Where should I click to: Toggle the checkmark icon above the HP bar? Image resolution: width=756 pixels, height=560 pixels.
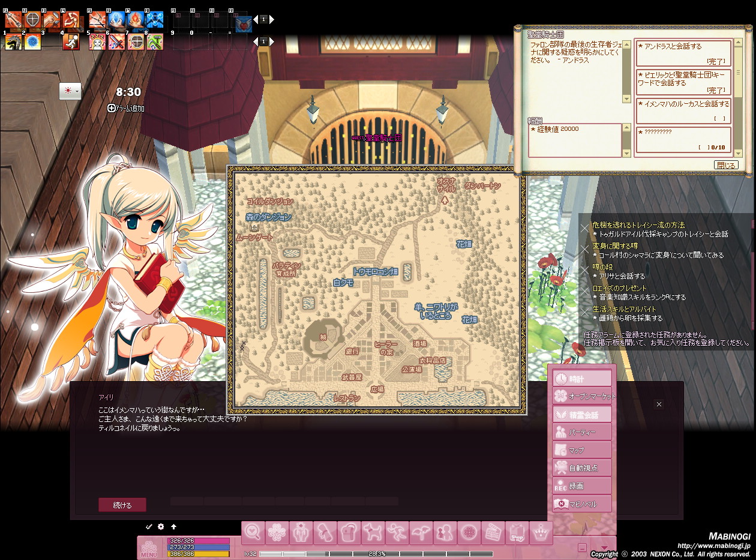[149, 526]
